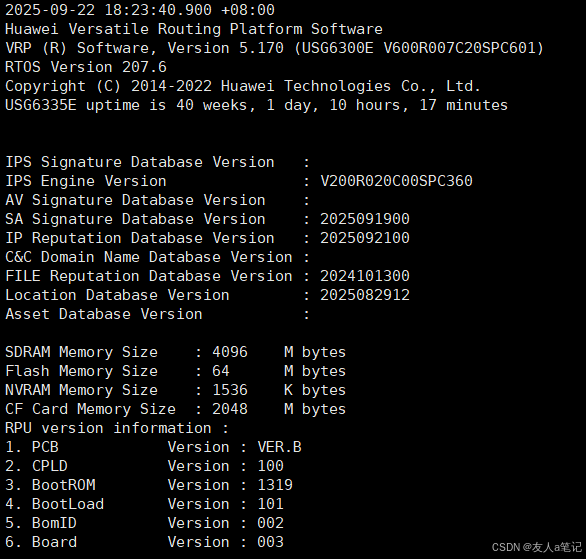Click the version string V600R007C20SPC601

[x=459, y=48]
